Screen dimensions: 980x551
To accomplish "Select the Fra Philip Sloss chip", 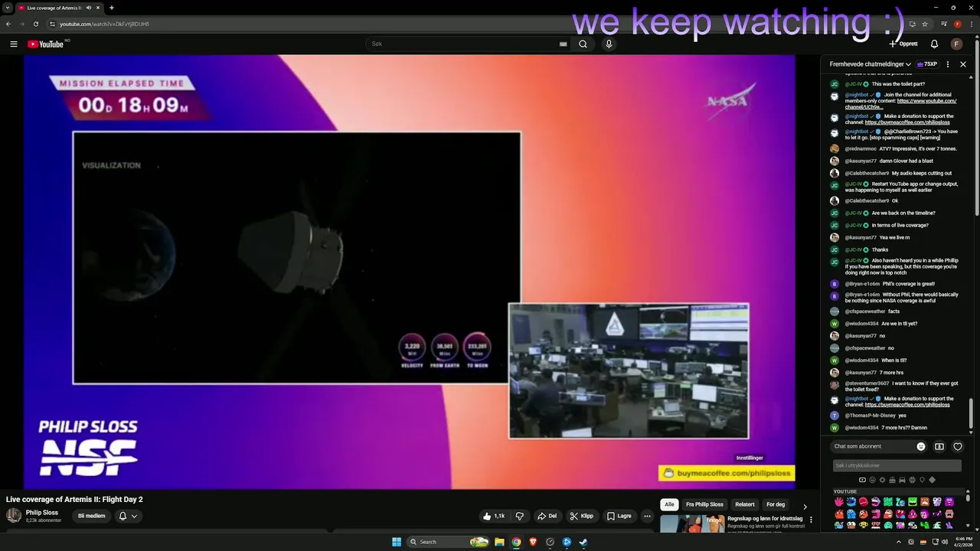I will point(704,504).
